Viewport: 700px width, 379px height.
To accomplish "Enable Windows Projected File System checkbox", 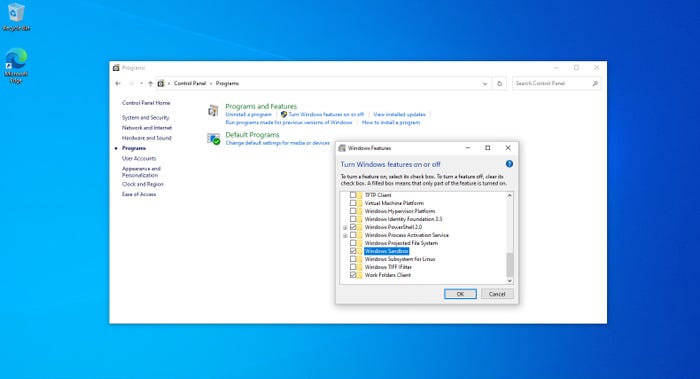I will coord(353,243).
